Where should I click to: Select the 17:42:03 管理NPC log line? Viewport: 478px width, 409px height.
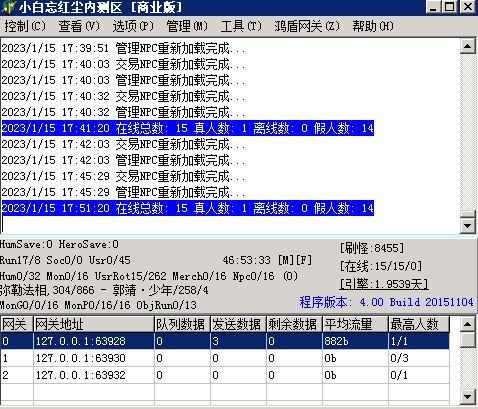click(x=123, y=160)
